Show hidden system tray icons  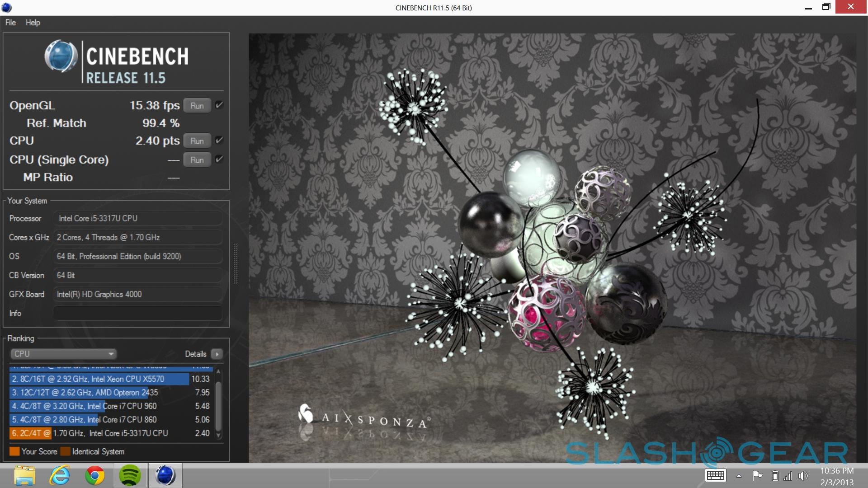coord(739,476)
